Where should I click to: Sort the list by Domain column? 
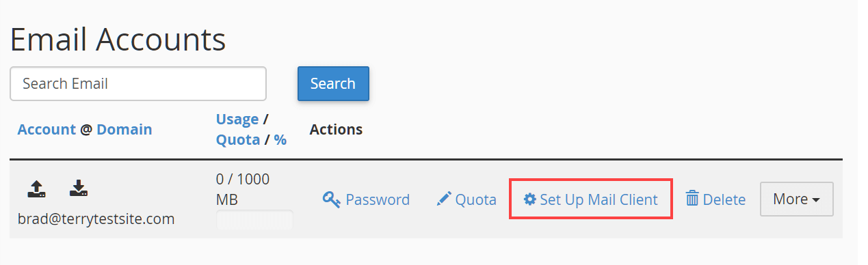point(124,129)
